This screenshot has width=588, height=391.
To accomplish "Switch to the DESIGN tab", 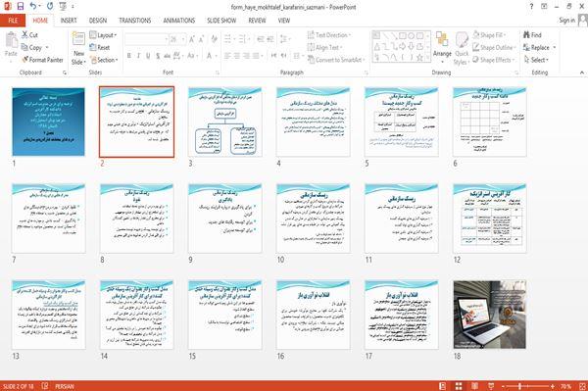I will click(x=98, y=21).
